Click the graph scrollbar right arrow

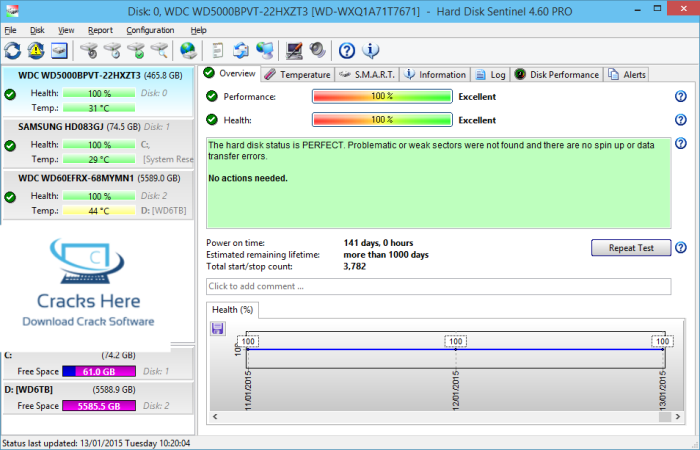pyautogui.click(x=678, y=417)
